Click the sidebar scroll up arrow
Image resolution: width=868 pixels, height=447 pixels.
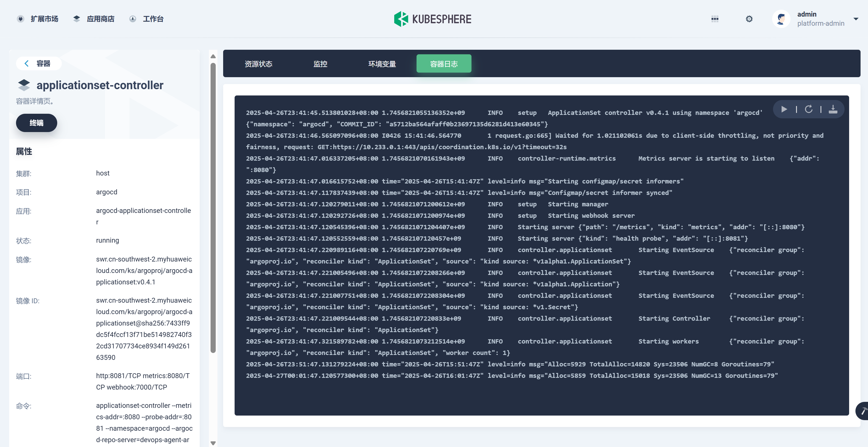point(213,56)
